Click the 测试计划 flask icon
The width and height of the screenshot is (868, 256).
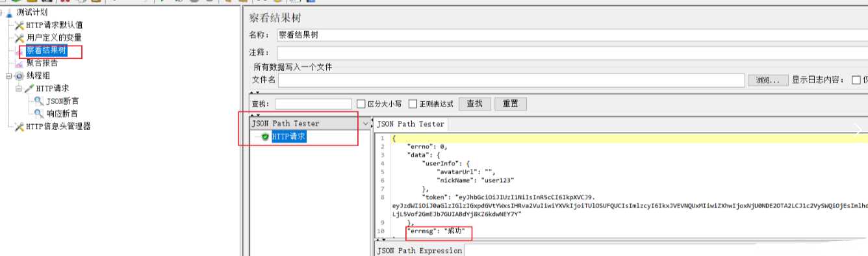click(9, 12)
